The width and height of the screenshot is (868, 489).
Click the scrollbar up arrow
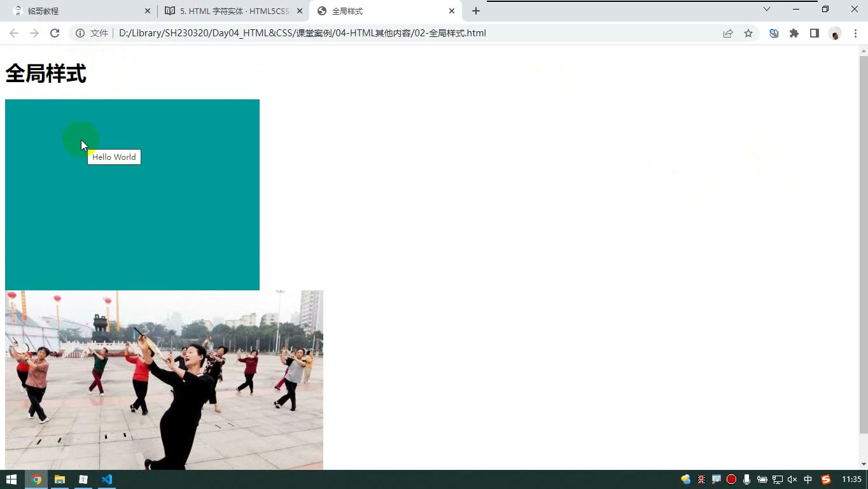click(x=864, y=50)
